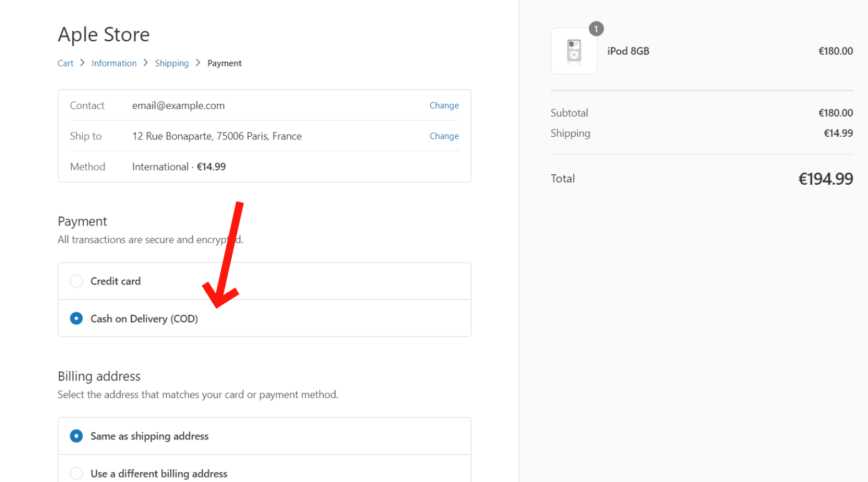Click the Aple Store title
Screen dimensions: 868x482
[104, 35]
